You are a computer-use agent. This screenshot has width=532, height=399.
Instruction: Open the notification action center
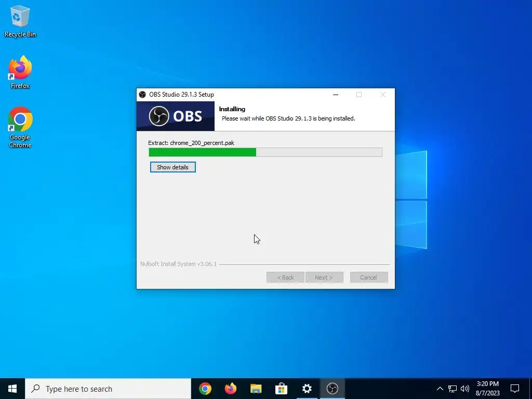pos(515,389)
